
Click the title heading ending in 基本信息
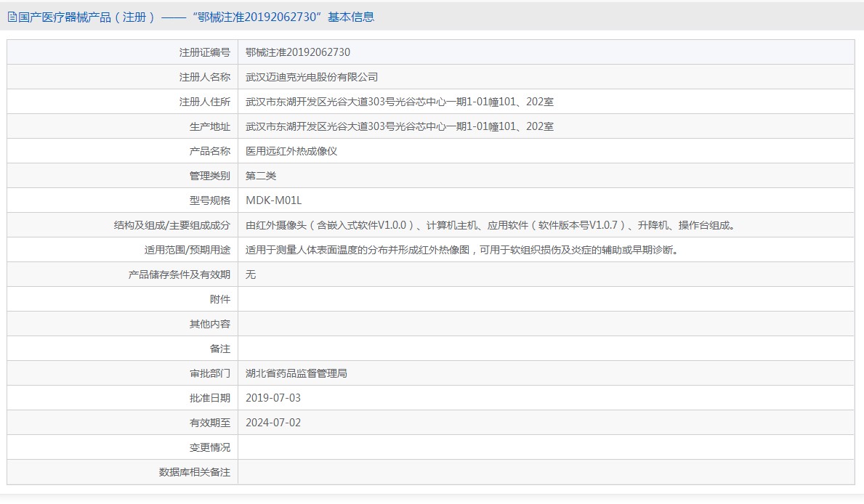click(x=196, y=17)
